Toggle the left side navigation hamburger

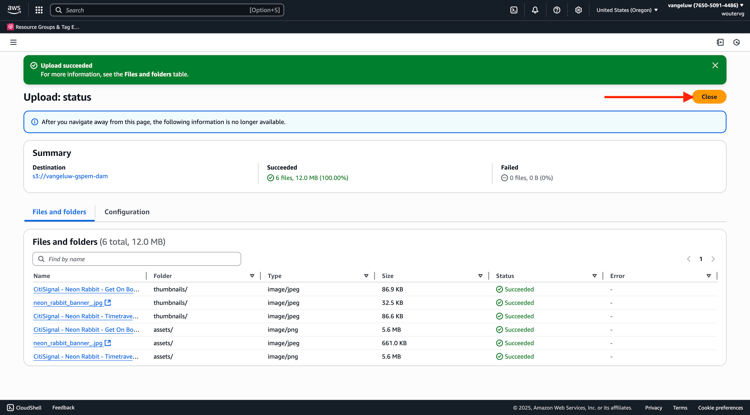click(x=13, y=43)
